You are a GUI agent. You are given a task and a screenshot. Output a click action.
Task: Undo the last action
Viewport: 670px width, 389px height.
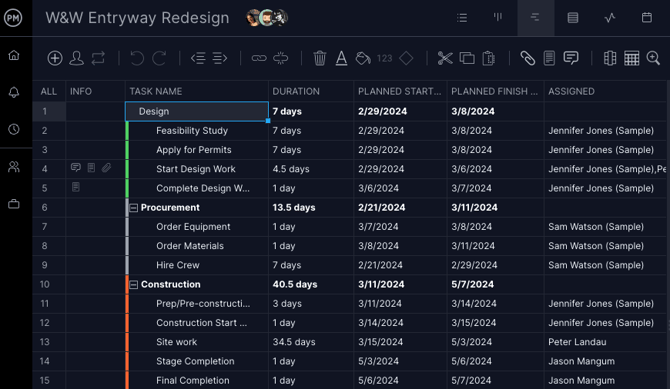[x=137, y=58]
